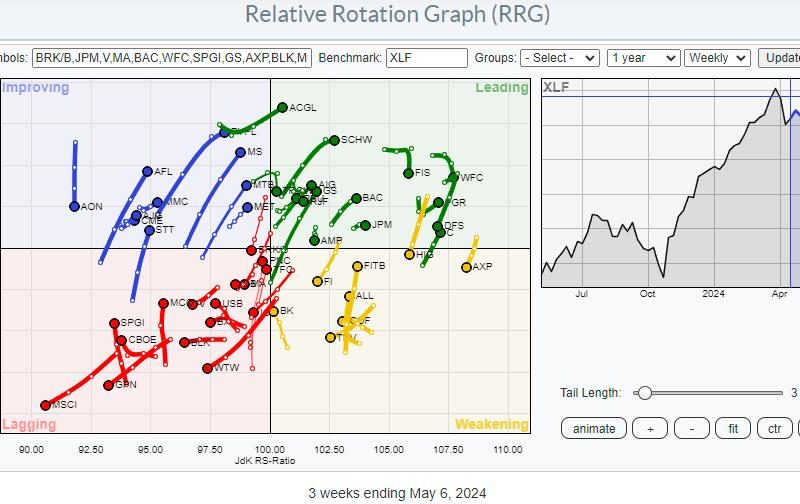Click the BLK data point
800x504 pixels.
(x=185, y=342)
